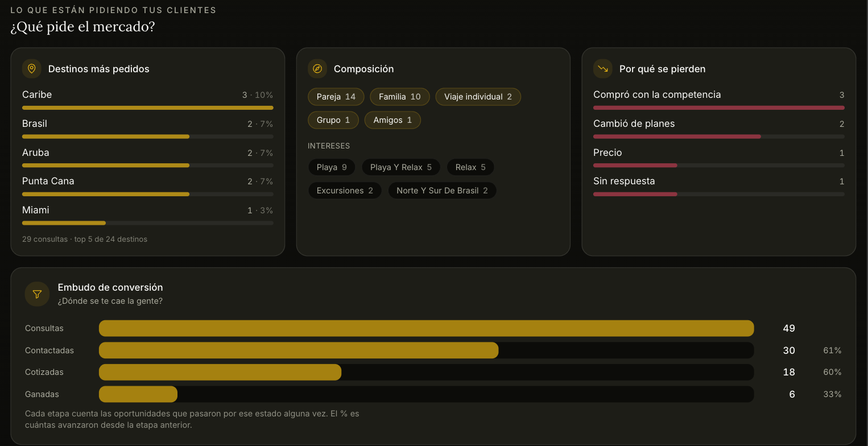This screenshot has height=446, width=868.
Task: Click the Cotizadas stage label
Action: click(x=44, y=372)
